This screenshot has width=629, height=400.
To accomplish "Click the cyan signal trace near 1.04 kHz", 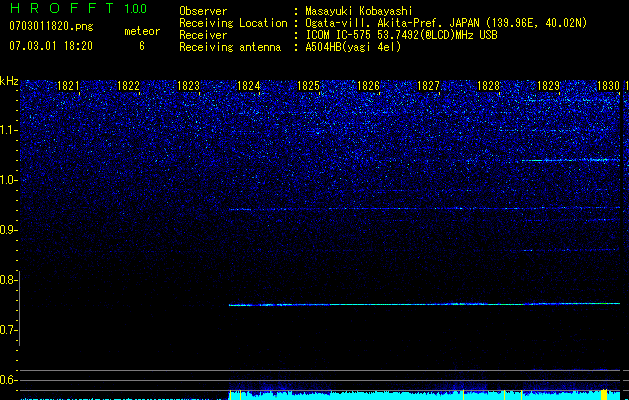I will click(x=571, y=160).
